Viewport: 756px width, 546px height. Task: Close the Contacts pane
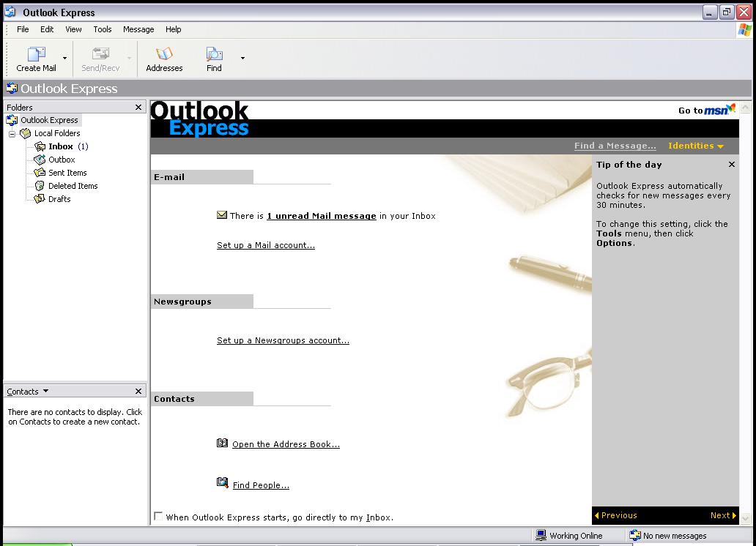pyautogui.click(x=138, y=391)
